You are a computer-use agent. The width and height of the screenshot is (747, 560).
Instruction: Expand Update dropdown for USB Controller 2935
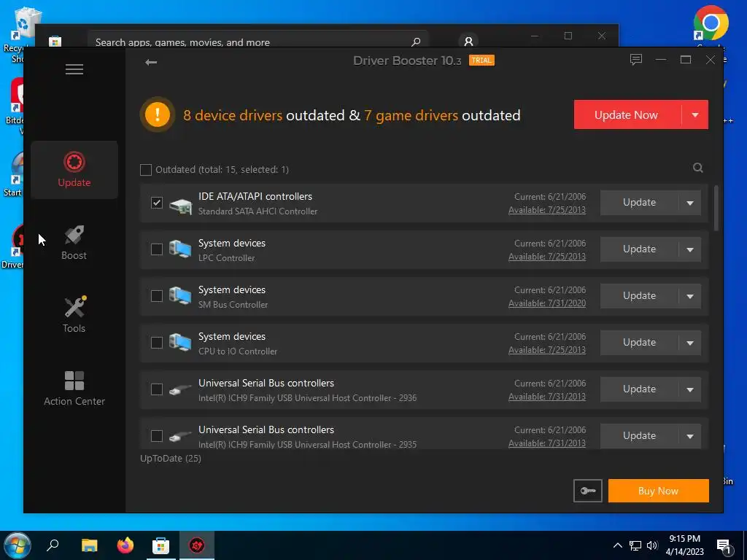690,436
